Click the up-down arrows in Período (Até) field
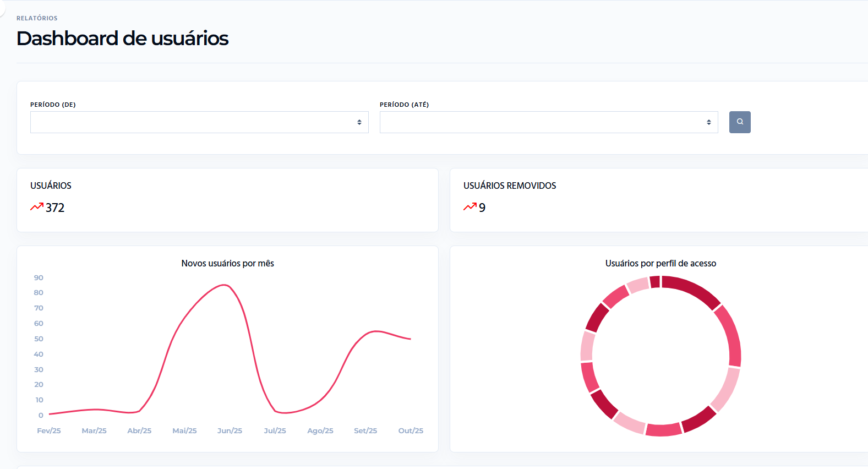 coord(709,122)
